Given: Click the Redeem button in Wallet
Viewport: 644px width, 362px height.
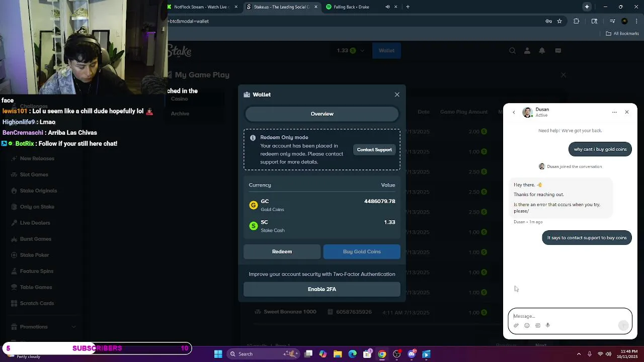Looking at the screenshot, I should (282, 251).
